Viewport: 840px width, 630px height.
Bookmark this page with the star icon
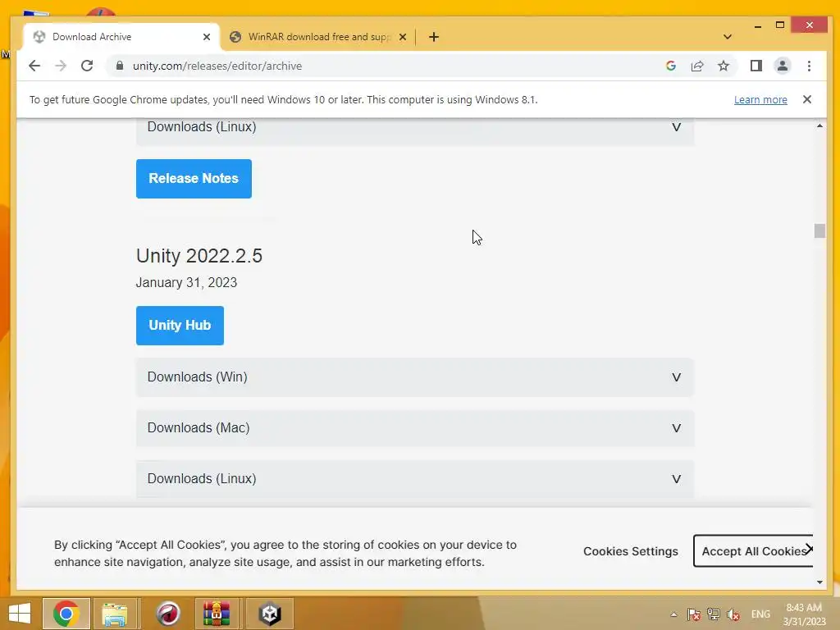click(724, 66)
